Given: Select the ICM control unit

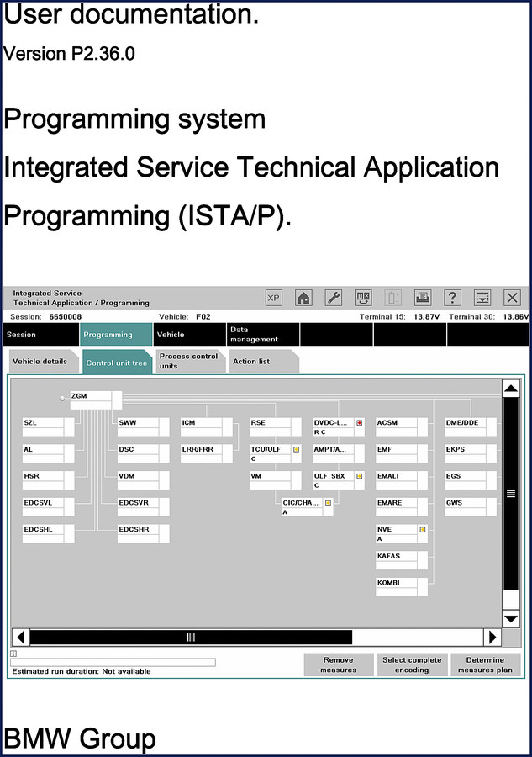Looking at the screenshot, I should click(207, 427).
